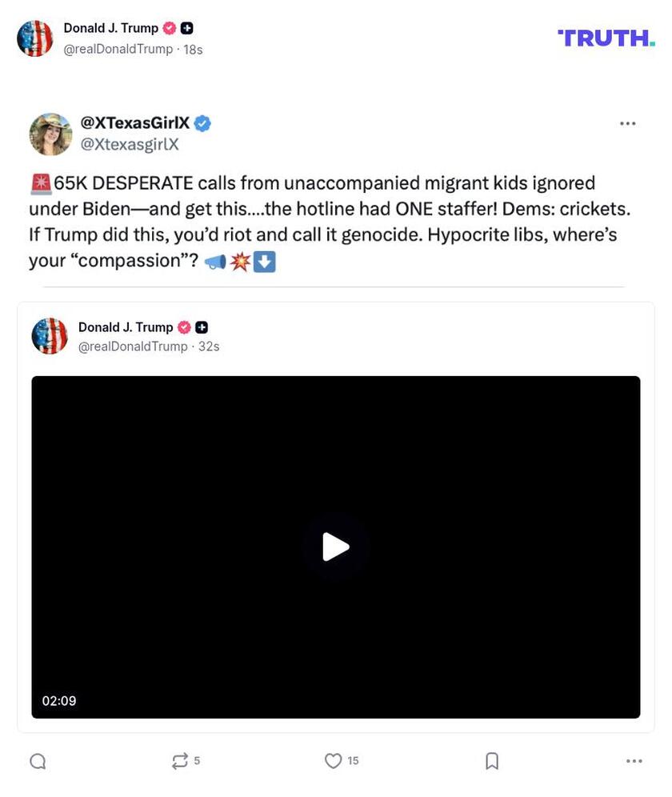
Task: Open more options at bottom of post
Action: tap(634, 760)
